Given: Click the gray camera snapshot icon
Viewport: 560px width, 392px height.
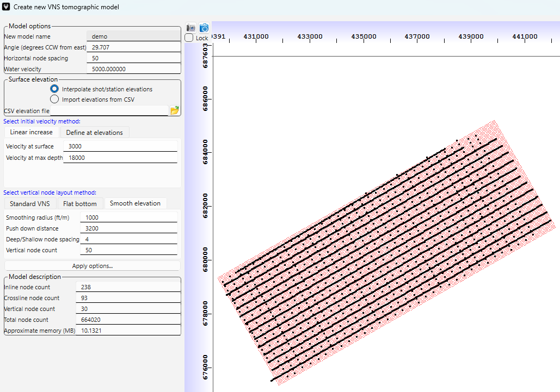Looking at the screenshot, I should pos(191,28).
